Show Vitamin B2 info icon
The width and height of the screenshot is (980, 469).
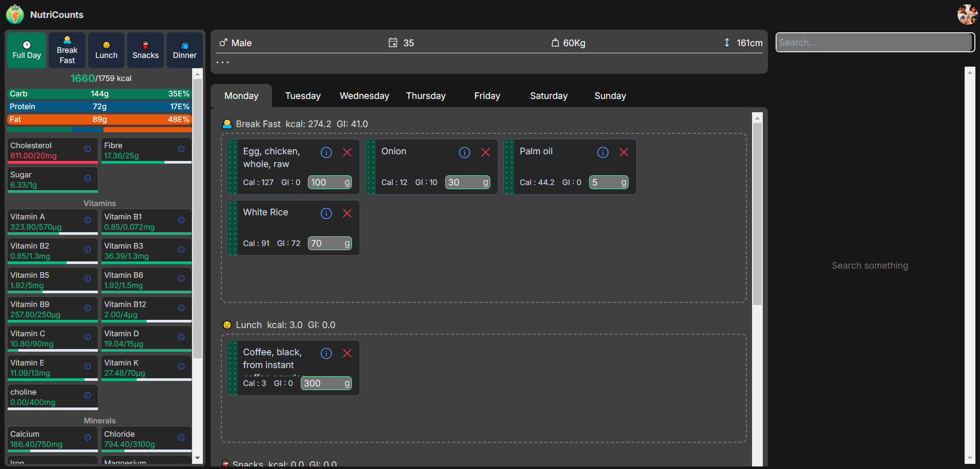point(88,250)
